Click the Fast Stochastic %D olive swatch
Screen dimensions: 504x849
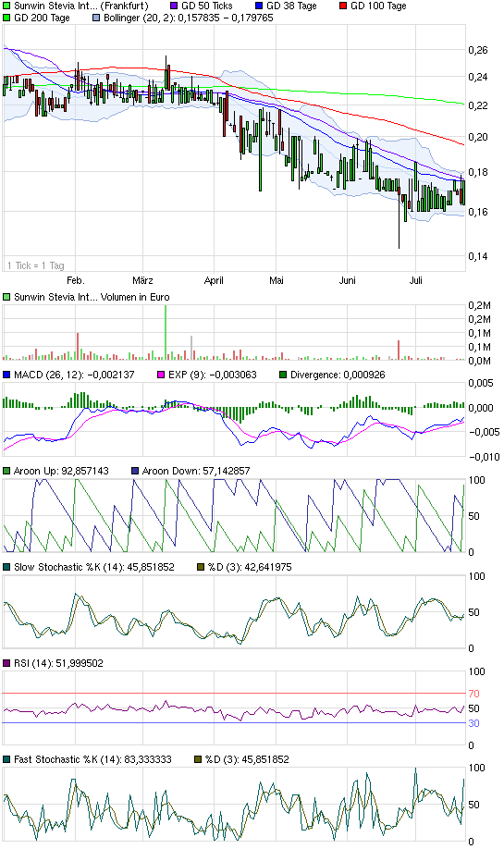click(198, 759)
